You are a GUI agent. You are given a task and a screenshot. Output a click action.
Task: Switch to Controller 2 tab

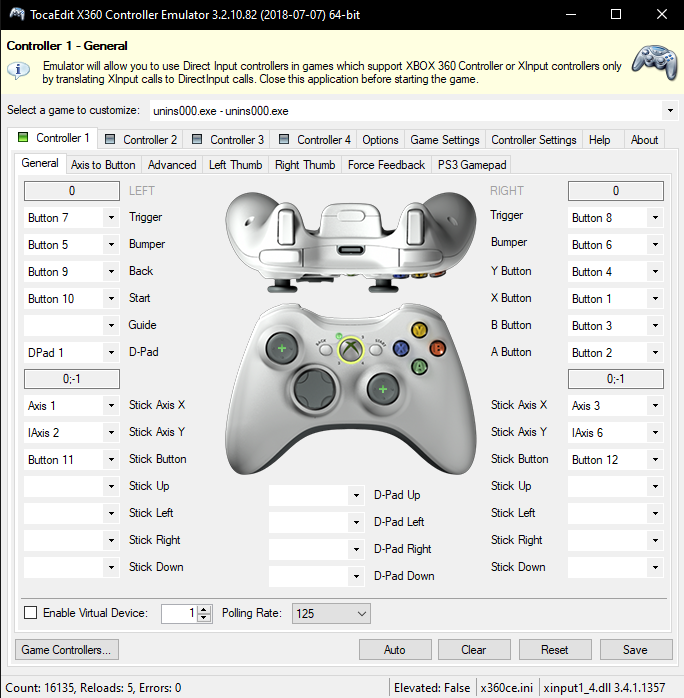pos(141,140)
